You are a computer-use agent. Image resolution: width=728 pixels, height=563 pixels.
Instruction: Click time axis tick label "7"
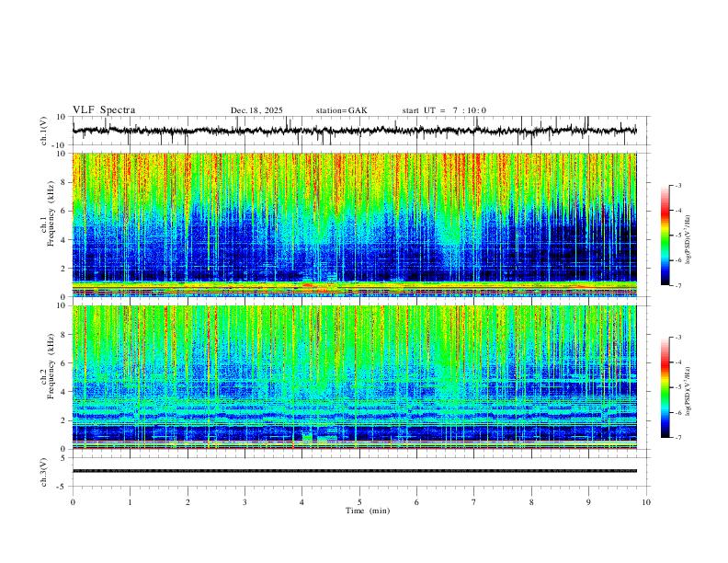(474, 502)
